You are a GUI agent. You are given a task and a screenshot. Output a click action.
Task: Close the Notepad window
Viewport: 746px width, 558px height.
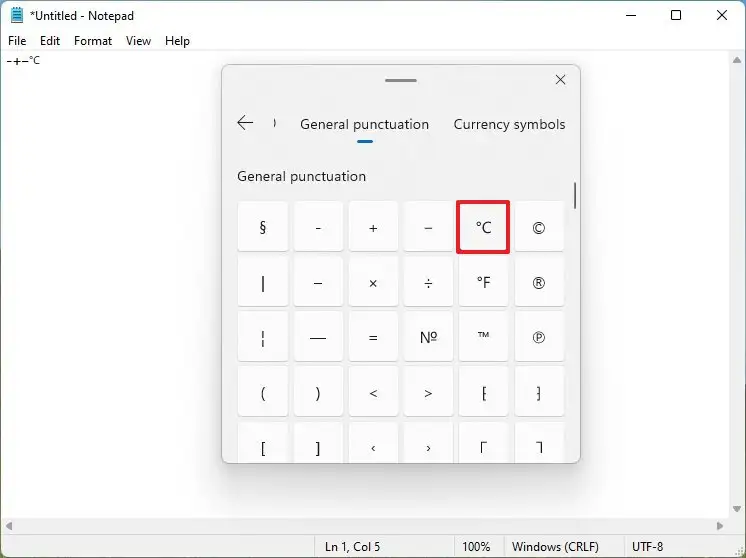722,15
